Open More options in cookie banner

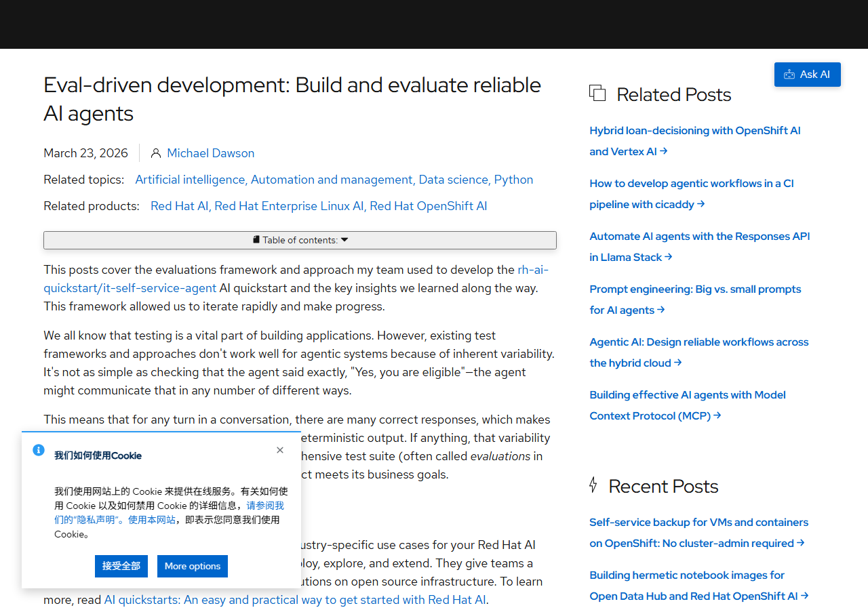tap(193, 566)
